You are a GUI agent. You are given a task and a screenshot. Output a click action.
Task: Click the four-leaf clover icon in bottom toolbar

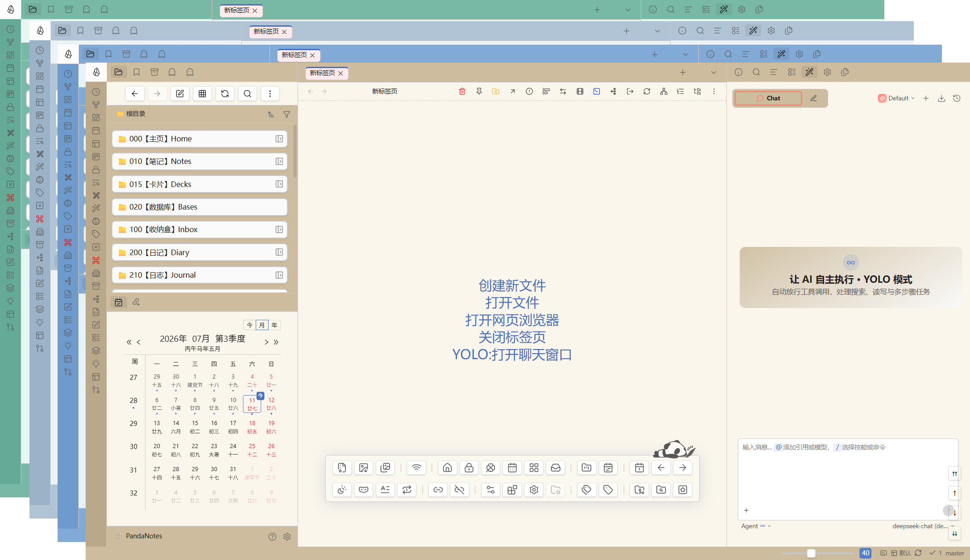pos(491,468)
